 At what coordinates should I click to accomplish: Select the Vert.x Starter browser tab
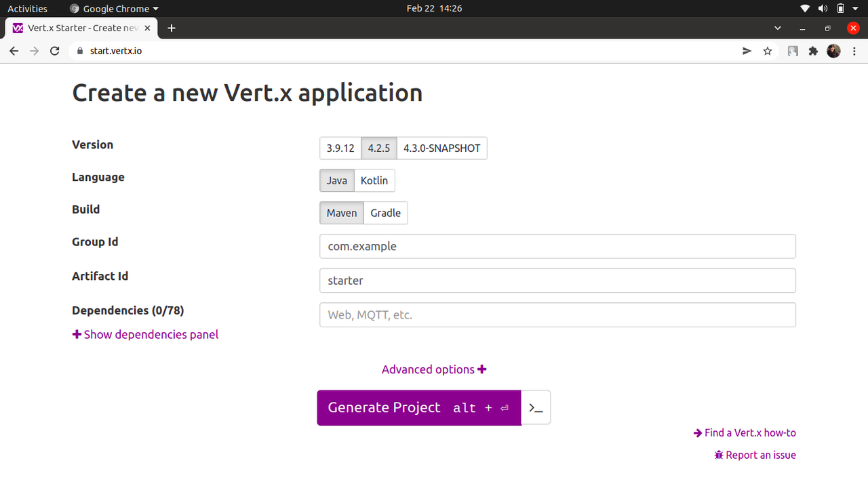pyautogui.click(x=81, y=28)
